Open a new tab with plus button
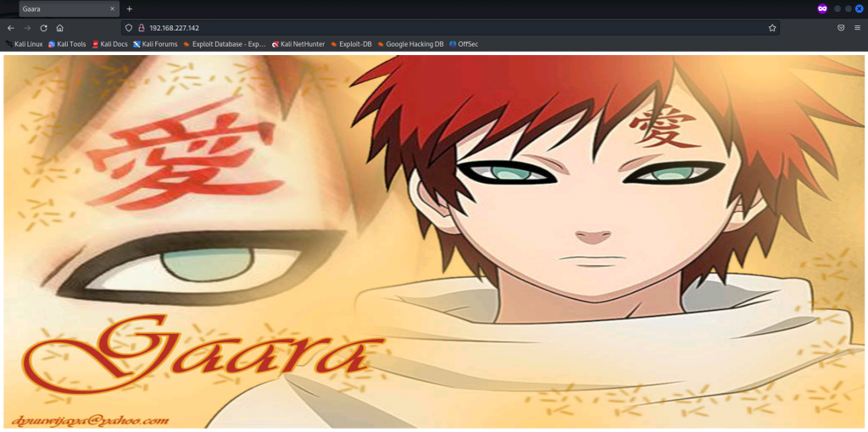The height and width of the screenshot is (432, 868). 130,8
